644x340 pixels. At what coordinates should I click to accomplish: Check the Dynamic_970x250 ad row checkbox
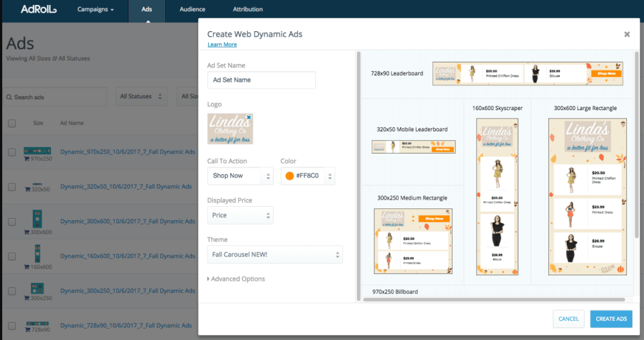click(12, 152)
